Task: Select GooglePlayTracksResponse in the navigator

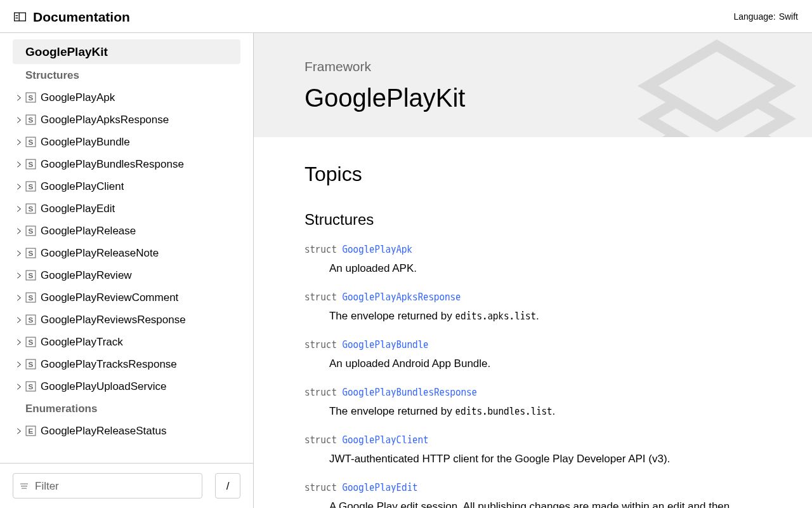Action: pos(108,364)
